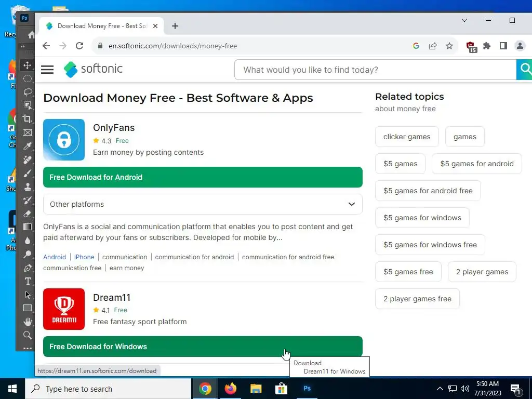Select the Blur tool in Photoshop
Screen dimensions: 532x399
(x=28, y=241)
